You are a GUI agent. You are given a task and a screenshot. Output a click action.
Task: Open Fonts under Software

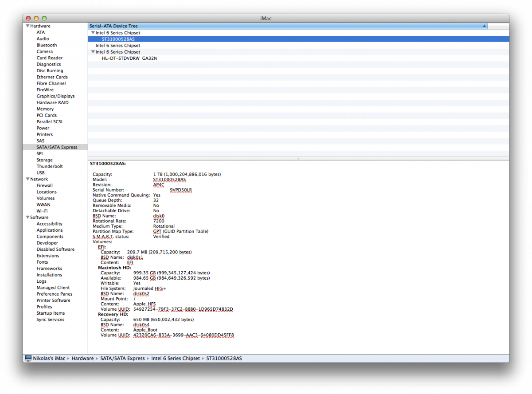point(42,262)
